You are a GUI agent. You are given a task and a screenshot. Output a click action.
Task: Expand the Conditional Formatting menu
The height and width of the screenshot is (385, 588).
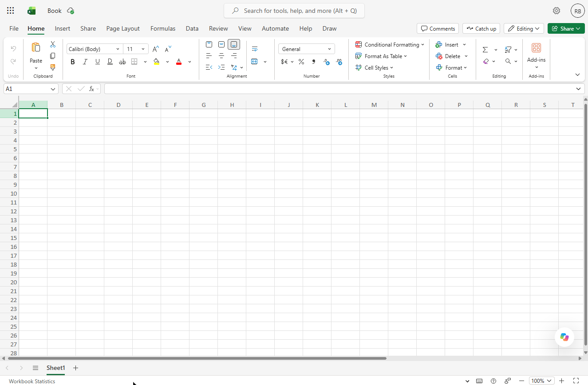click(x=390, y=44)
